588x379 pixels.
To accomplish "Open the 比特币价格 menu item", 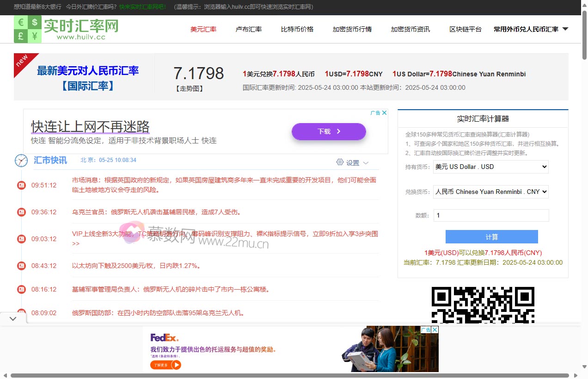I will point(296,29).
